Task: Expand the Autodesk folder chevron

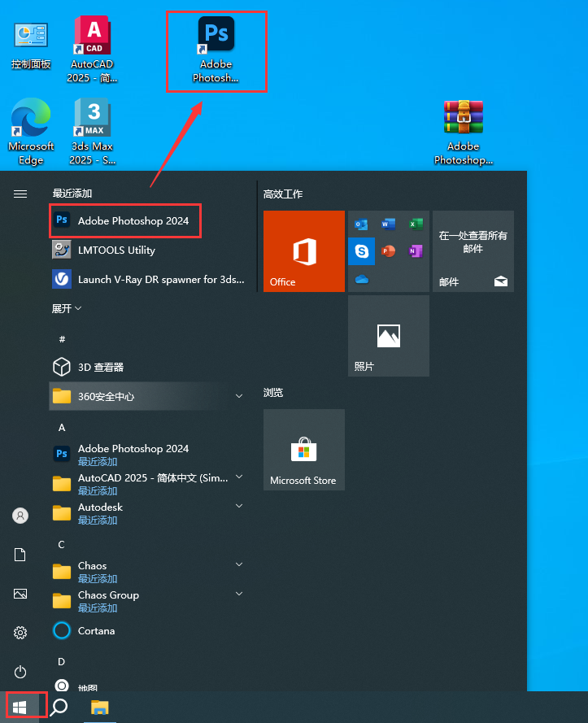Action: (x=239, y=506)
